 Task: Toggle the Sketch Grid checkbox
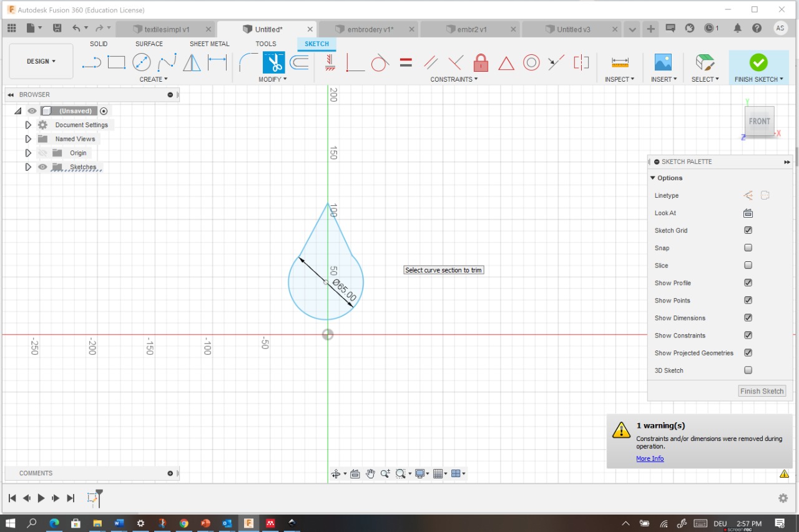(x=748, y=230)
